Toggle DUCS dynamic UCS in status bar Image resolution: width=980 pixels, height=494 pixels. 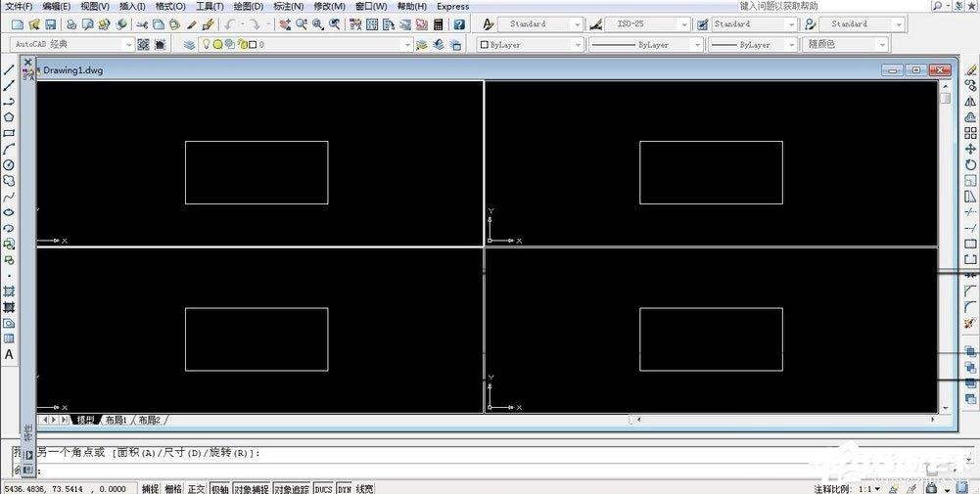point(323,489)
